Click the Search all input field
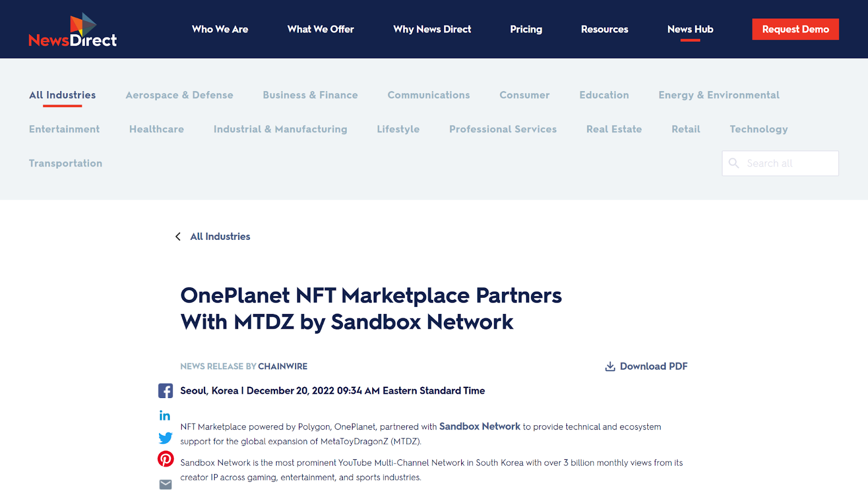 780,163
